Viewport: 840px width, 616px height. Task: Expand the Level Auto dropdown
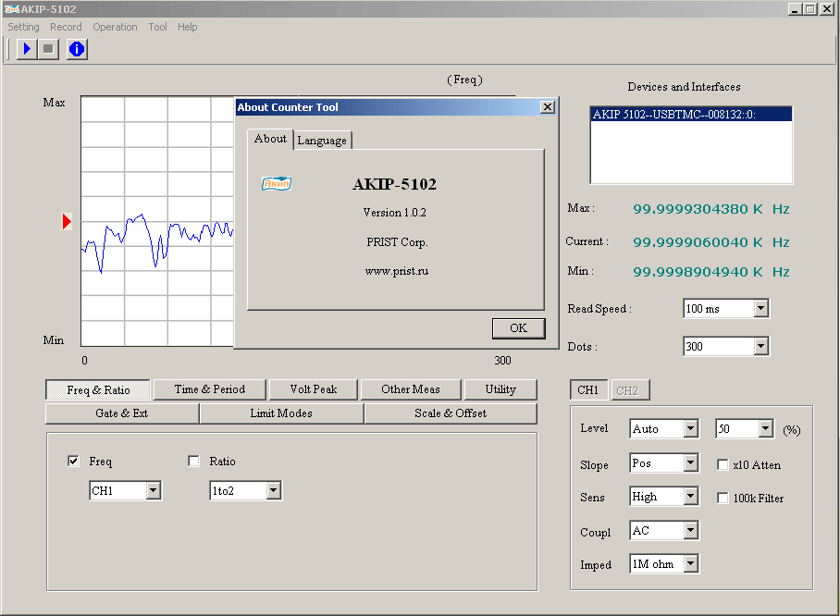pyautogui.click(x=690, y=429)
